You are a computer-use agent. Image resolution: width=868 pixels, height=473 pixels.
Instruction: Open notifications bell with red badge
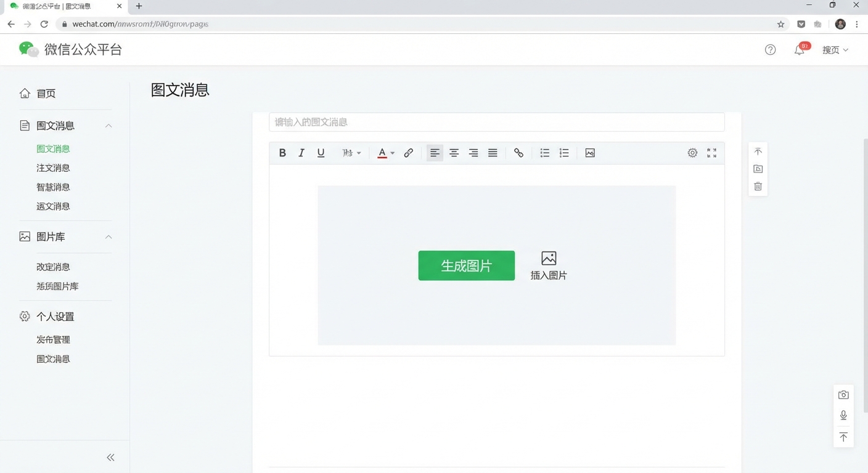point(800,49)
